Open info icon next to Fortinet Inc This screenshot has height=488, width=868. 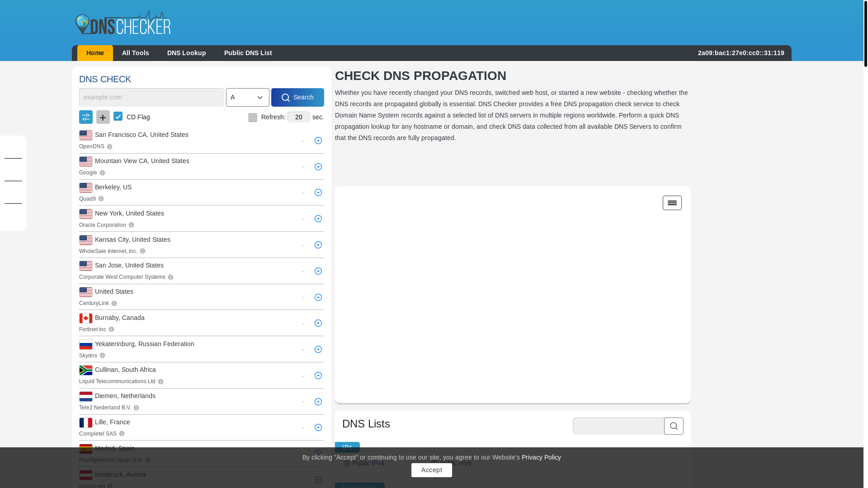(x=111, y=329)
